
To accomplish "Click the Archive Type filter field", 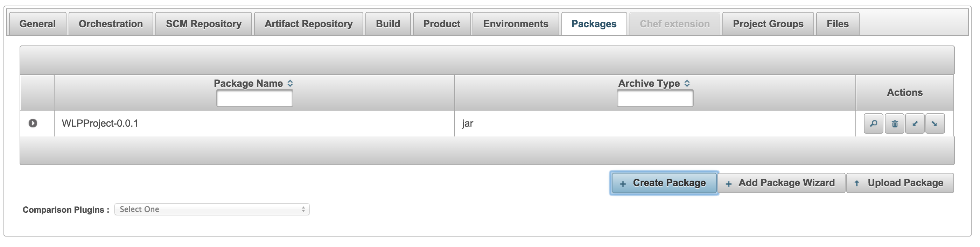I will tap(655, 98).
